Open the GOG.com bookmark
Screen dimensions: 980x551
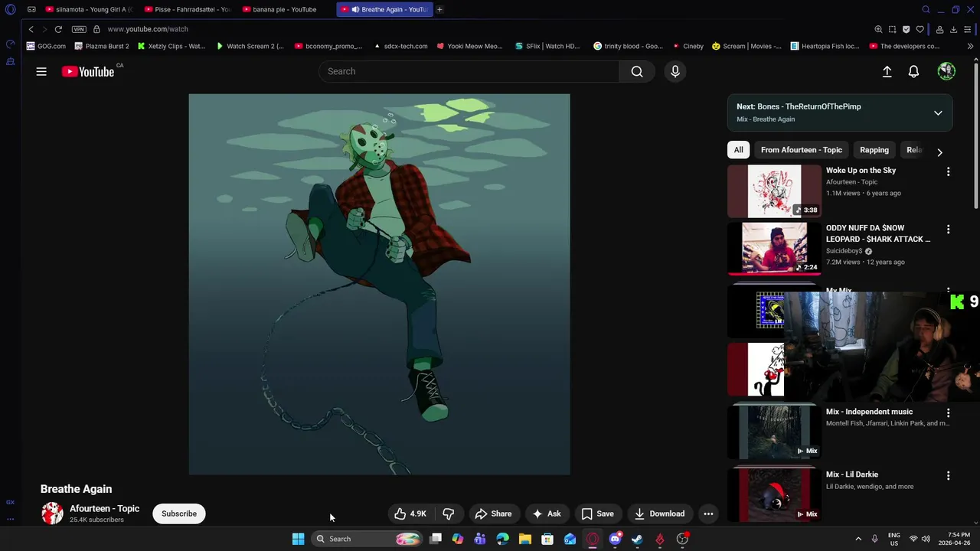[46, 46]
